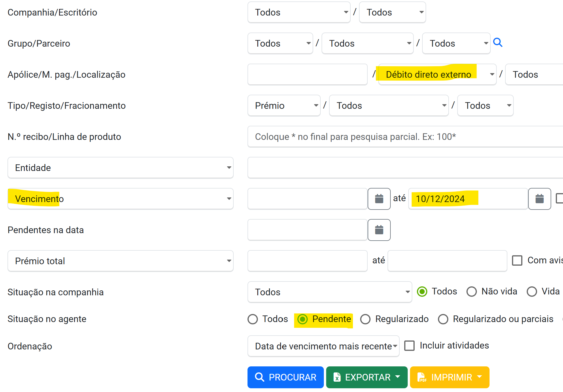Open the EXPORTAR dropdown button
This screenshot has height=392, width=563.
point(367,377)
